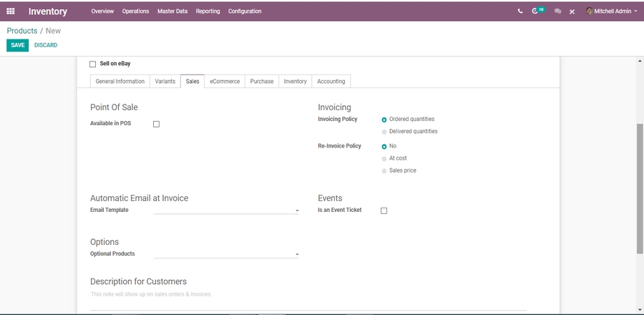Screen dimensions: 644x315
Task: Click the phone call icon
Action: (x=520, y=11)
